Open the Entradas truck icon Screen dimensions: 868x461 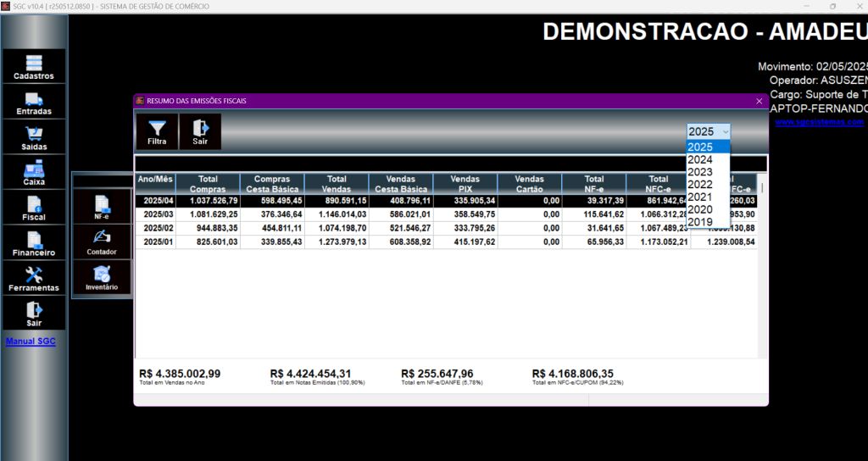click(x=34, y=102)
